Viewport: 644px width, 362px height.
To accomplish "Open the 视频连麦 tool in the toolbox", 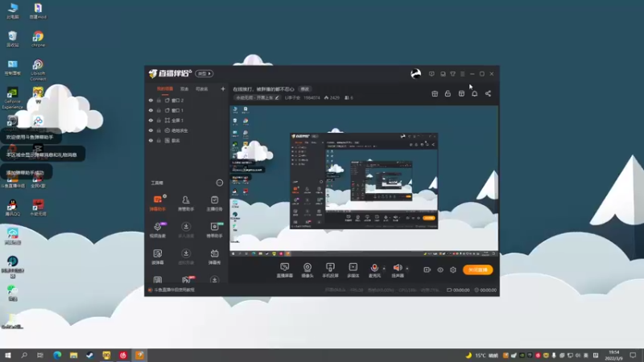I will [x=158, y=230].
